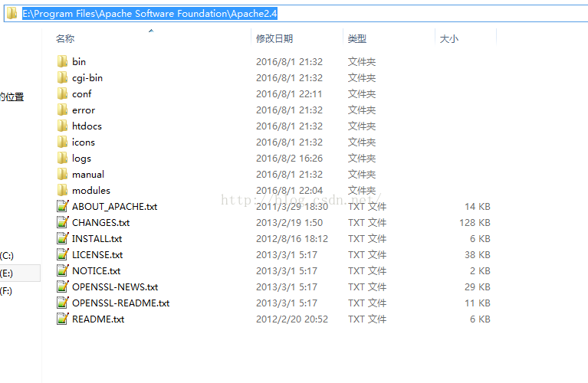Click the cgi-bin folder icon
This screenshot has width=588, height=383.
[62, 77]
